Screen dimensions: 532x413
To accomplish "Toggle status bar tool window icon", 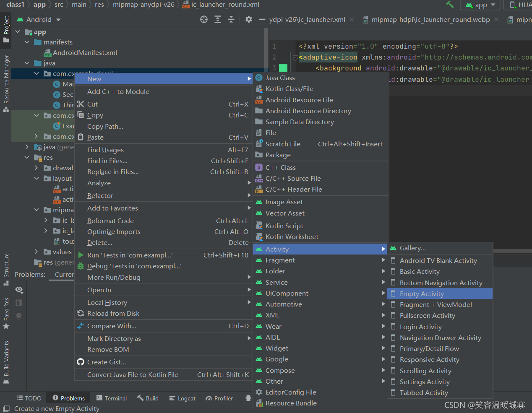I will click(x=6, y=409).
